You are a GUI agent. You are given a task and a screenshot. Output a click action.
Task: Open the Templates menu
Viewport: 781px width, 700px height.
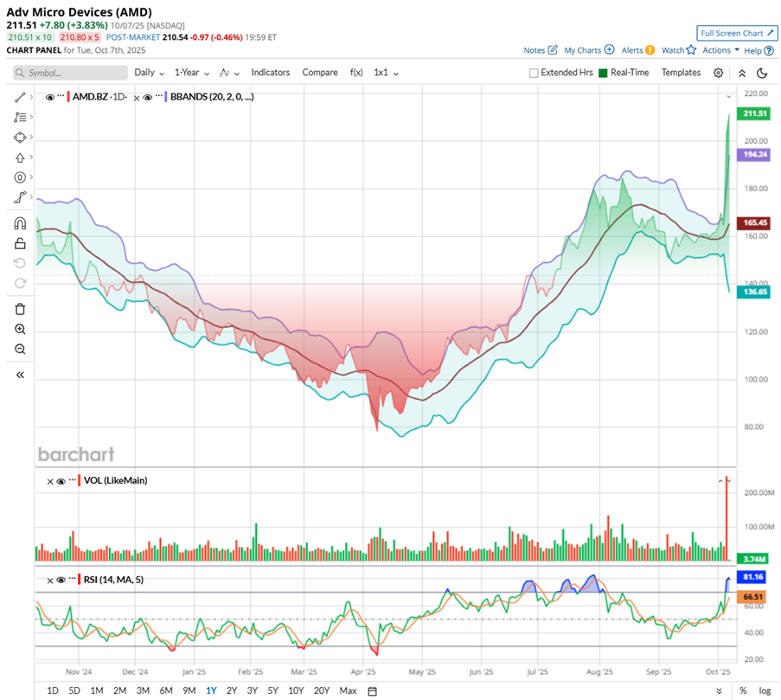coord(681,72)
